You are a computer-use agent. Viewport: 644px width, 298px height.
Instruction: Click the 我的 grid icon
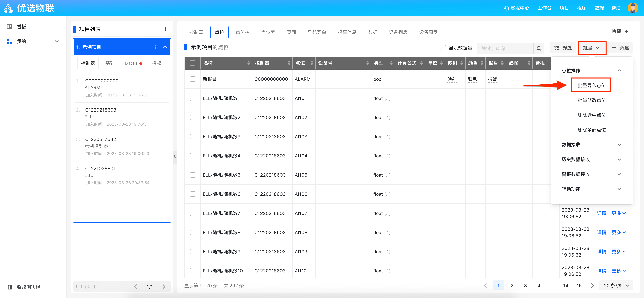[10, 41]
